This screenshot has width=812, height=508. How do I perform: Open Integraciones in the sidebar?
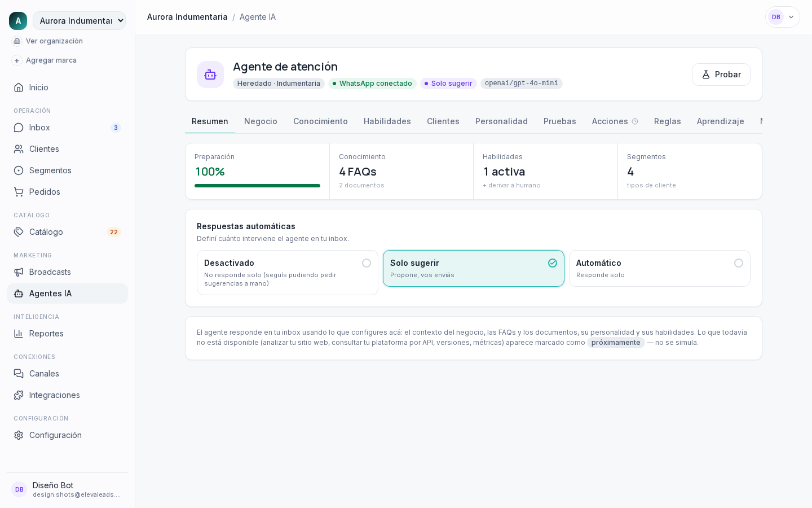pyautogui.click(x=67, y=395)
